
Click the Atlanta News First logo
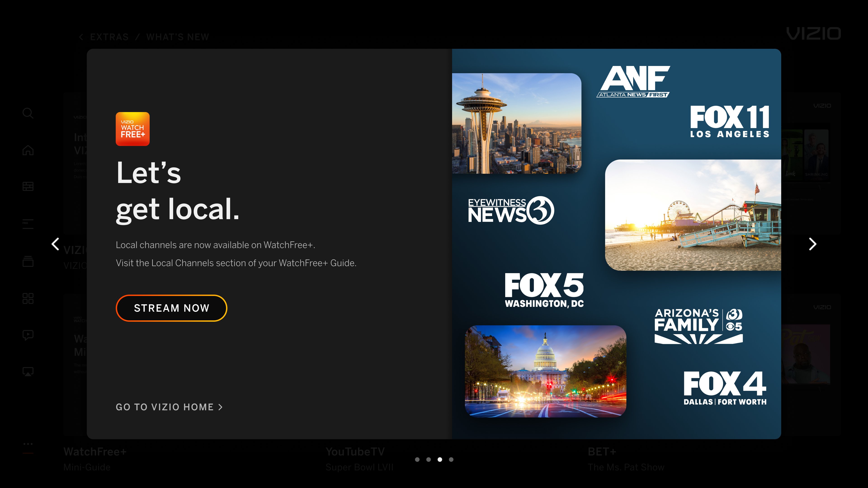click(633, 82)
